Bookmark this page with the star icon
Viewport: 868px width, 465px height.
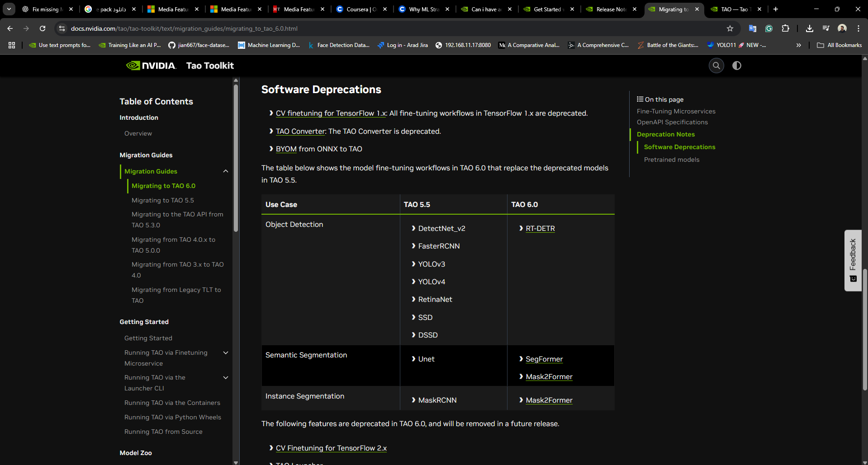pos(730,28)
